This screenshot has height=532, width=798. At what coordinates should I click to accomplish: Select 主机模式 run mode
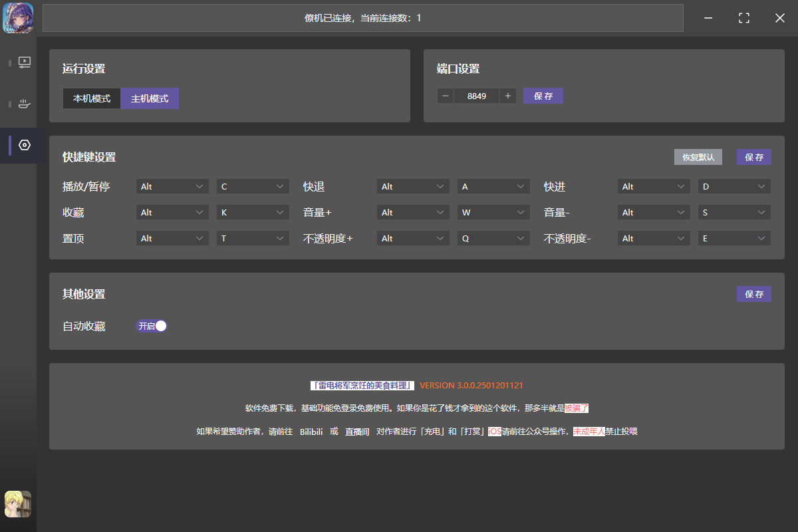[150, 98]
